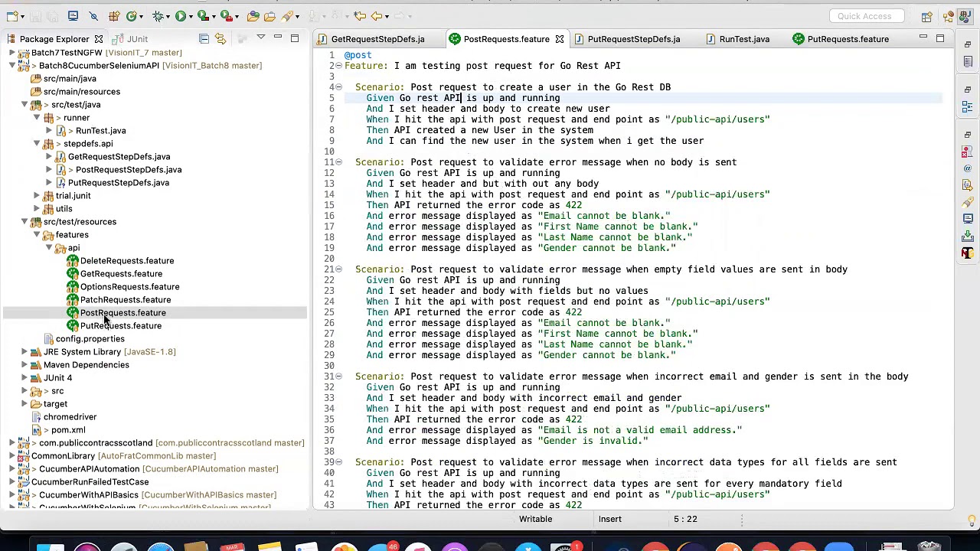This screenshot has height=551, width=980.
Task: Collapse the Scenario fold at line 21
Action: tap(338, 269)
